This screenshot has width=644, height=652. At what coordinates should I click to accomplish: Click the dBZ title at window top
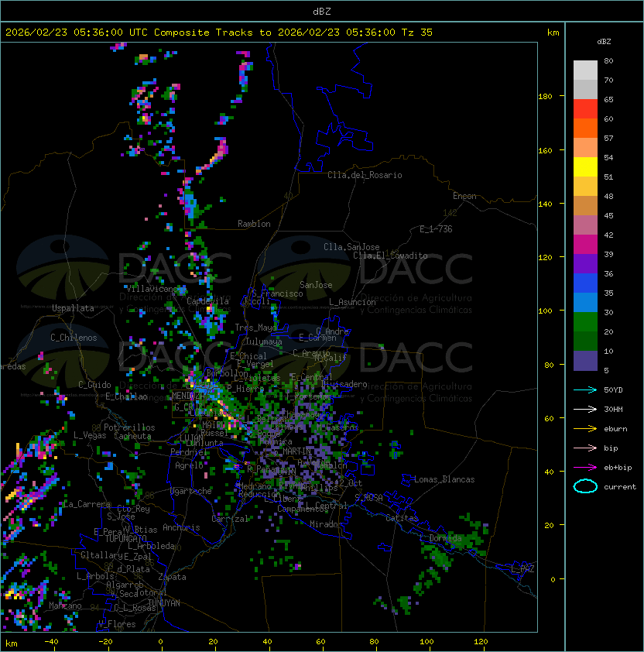click(322, 12)
